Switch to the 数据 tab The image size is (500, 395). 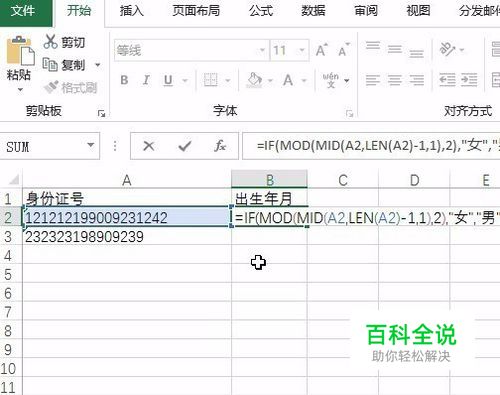[x=313, y=11]
